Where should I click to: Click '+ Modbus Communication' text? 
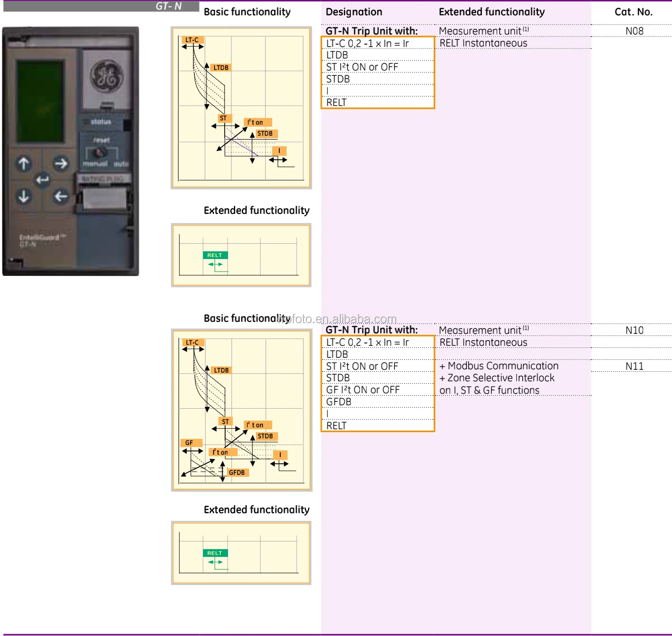(499, 366)
